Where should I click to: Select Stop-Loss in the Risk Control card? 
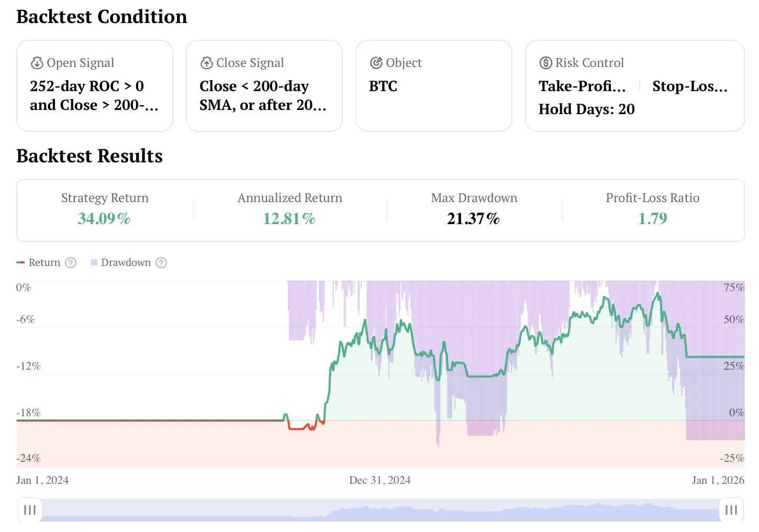[x=689, y=86]
